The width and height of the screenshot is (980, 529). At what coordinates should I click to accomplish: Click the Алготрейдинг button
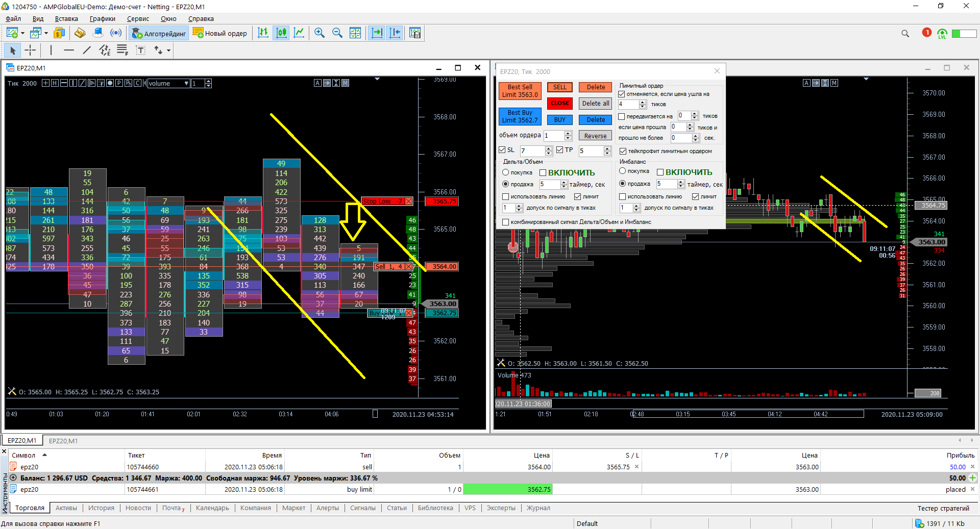(159, 34)
